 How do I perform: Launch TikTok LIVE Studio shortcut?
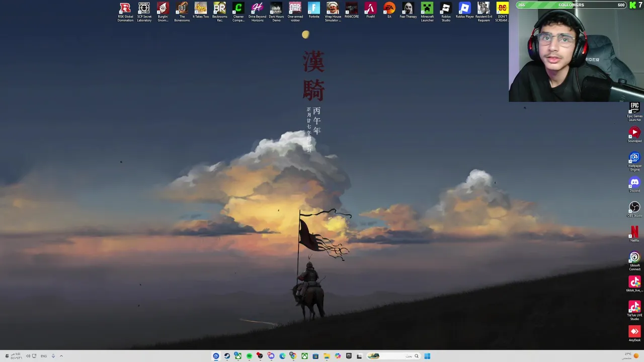pos(634,311)
